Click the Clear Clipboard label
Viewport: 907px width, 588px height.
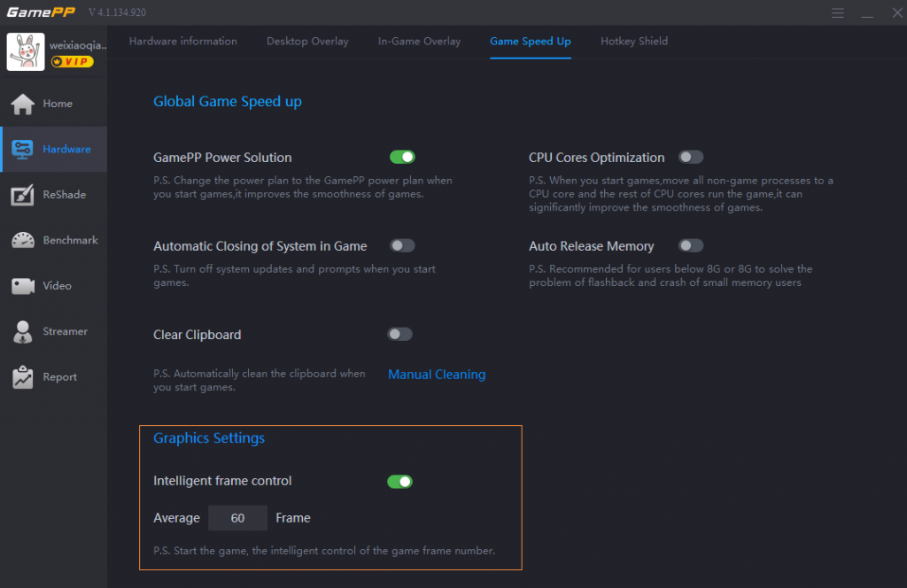198,335
